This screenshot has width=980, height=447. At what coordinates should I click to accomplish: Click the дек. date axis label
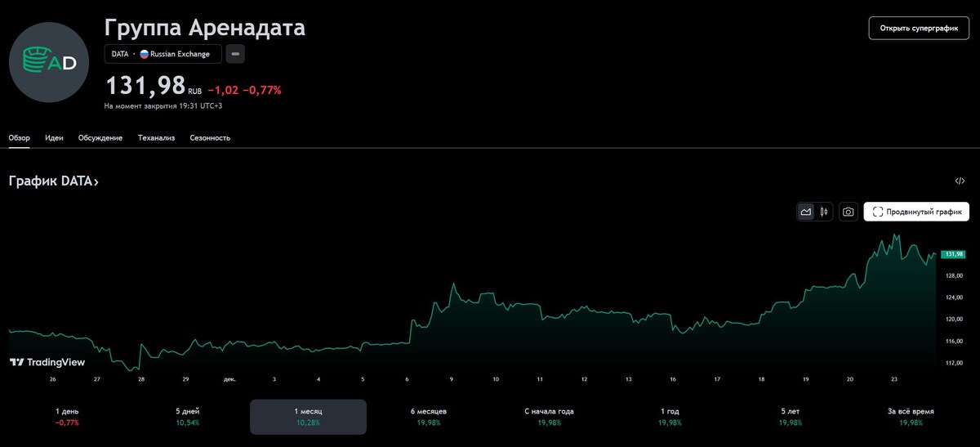click(229, 379)
